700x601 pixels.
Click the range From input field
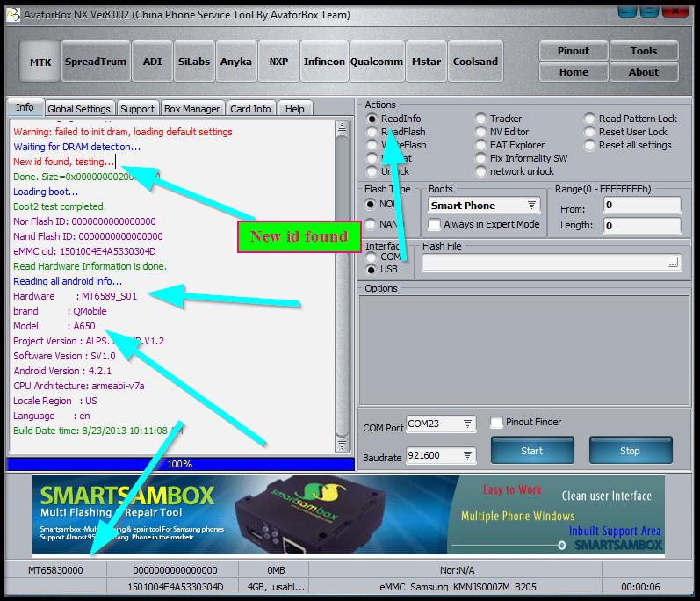(642, 206)
